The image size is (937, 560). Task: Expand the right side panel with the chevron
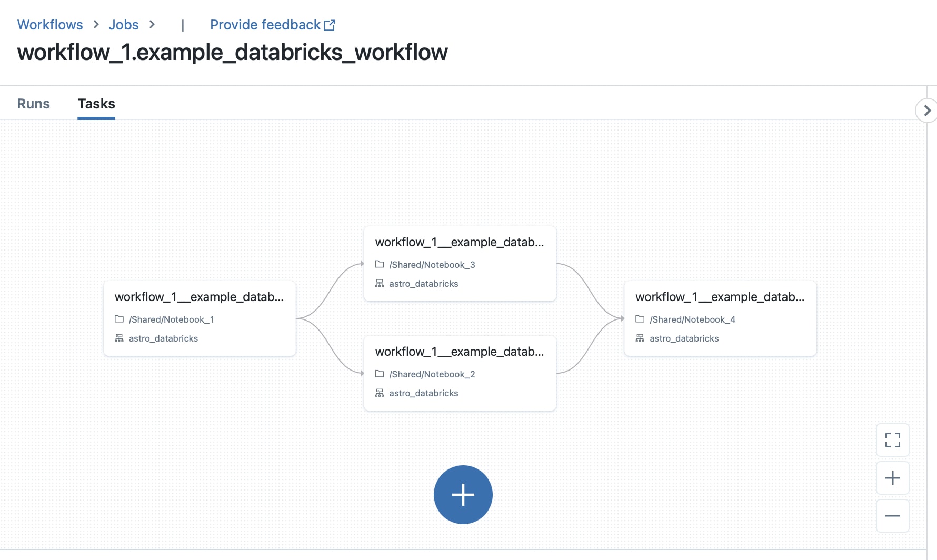(926, 111)
